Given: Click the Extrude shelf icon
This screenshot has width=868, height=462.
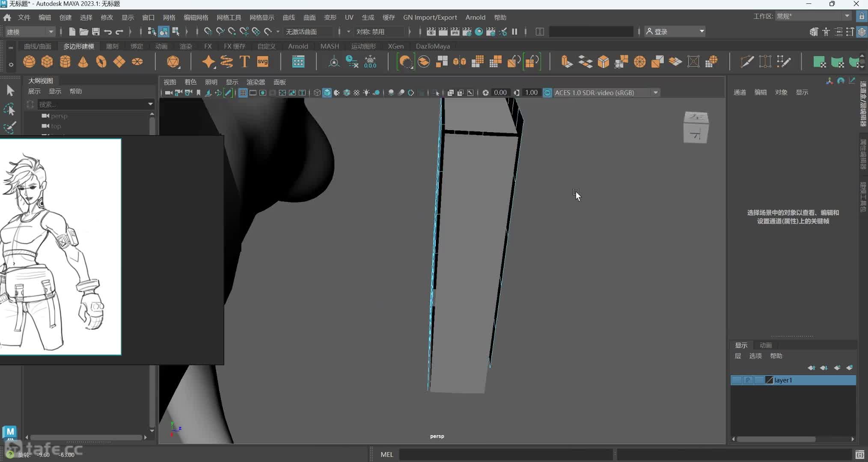Looking at the screenshot, I should (567, 62).
